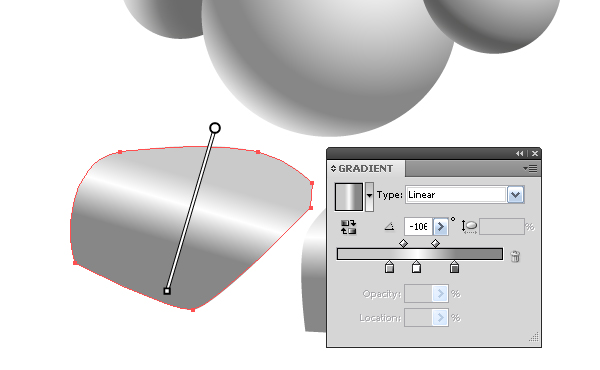Viewport: 600px width, 370px height.
Task: Open the Gradient panel flyout menu
Action: [x=530, y=168]
